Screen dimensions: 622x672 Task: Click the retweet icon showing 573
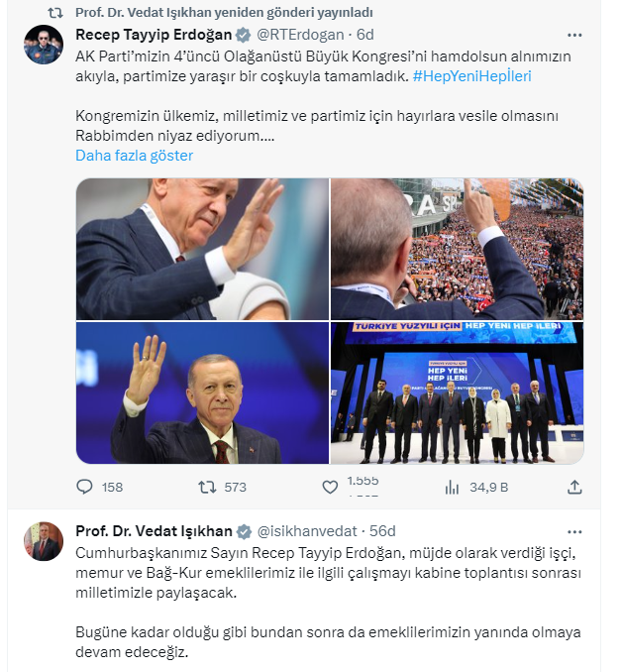207,487
